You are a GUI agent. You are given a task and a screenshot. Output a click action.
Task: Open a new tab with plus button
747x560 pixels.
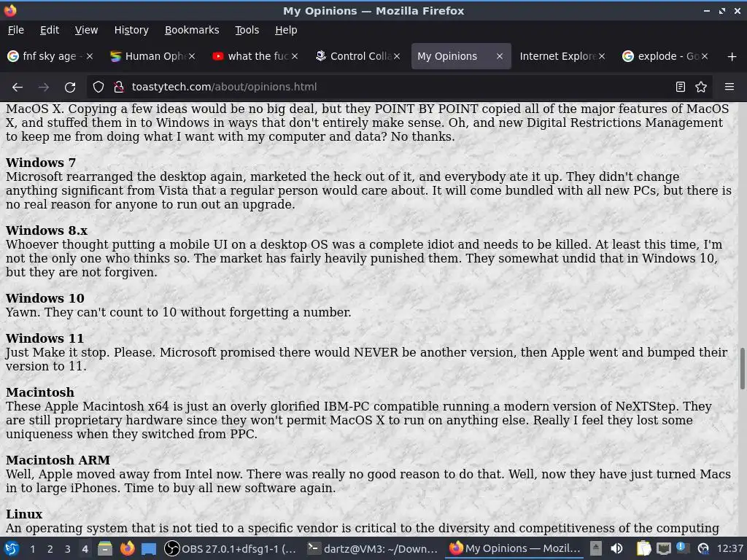(732, 57)
